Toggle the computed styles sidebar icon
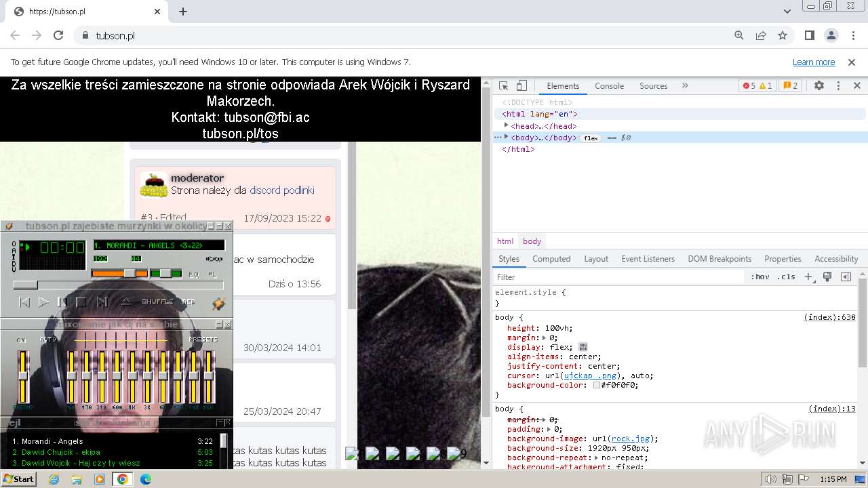This screenshot has height=488, width=868. [846, 277]
